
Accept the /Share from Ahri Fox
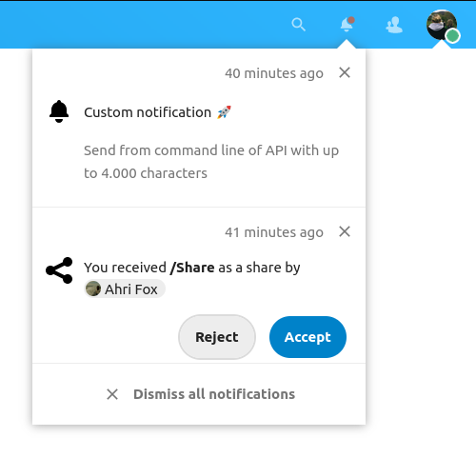click(307, 337)
